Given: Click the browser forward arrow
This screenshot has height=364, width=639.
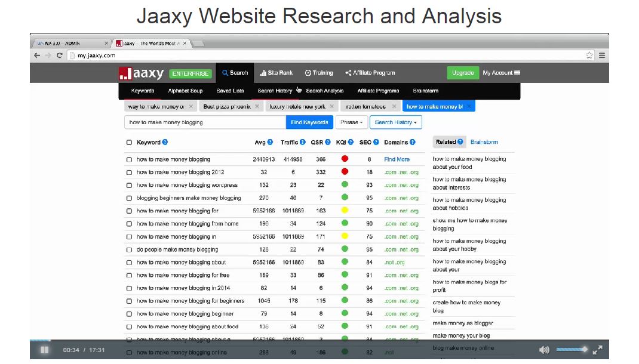Looking at the screenshot, I should click(48, 55).
